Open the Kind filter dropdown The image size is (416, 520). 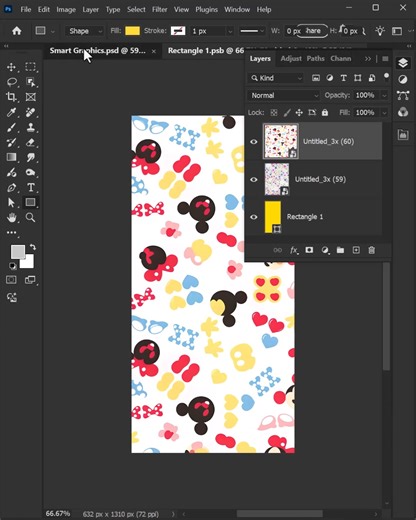pyautogui.click(x=276, y=78)
